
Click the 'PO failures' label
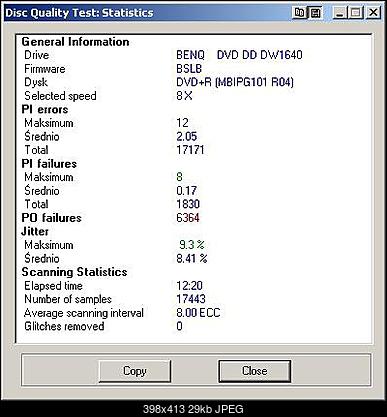tap(51, 218)
